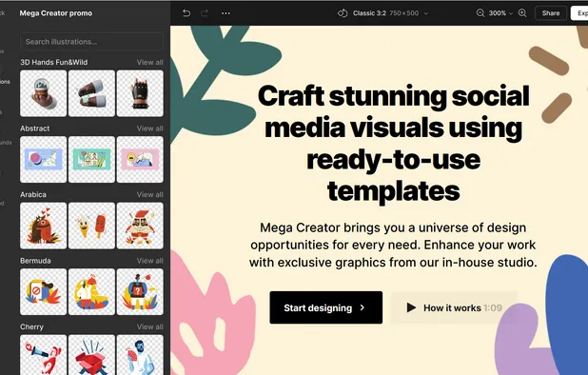Click the zoom in magnifier icon
The image size is (588, 375).
pos(522,13)
